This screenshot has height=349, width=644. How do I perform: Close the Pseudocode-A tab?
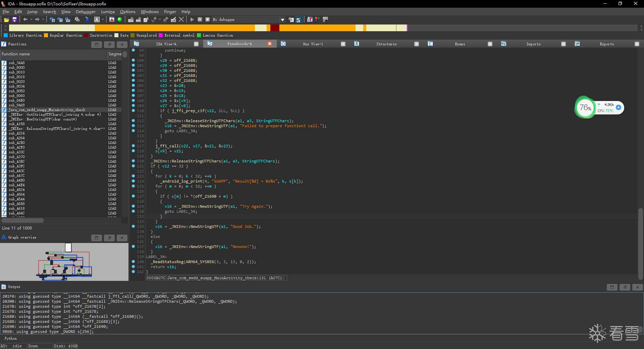270,44
